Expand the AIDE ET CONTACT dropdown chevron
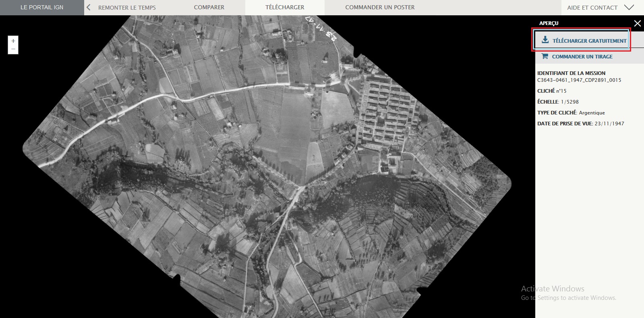 point(629,7)
